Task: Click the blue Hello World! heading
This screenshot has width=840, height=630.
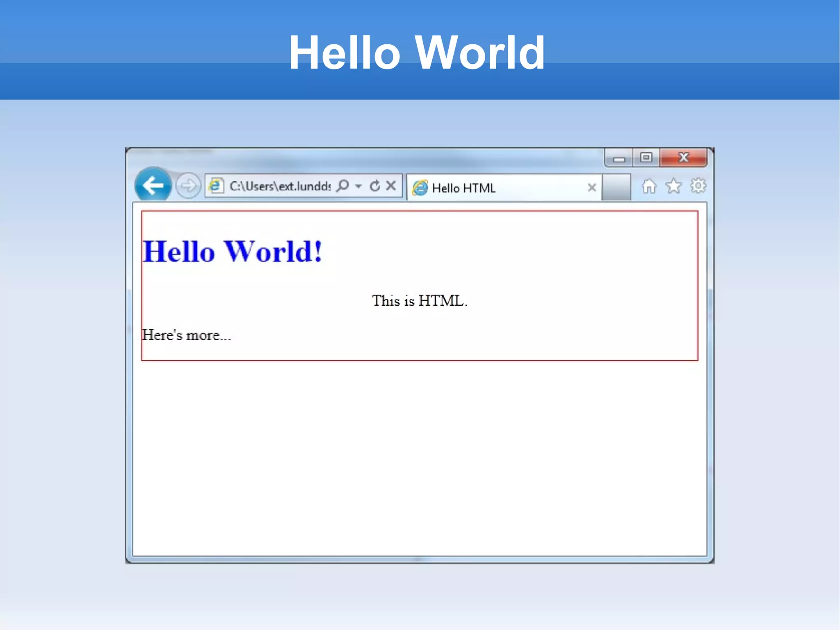Action: tap(232, 251)
